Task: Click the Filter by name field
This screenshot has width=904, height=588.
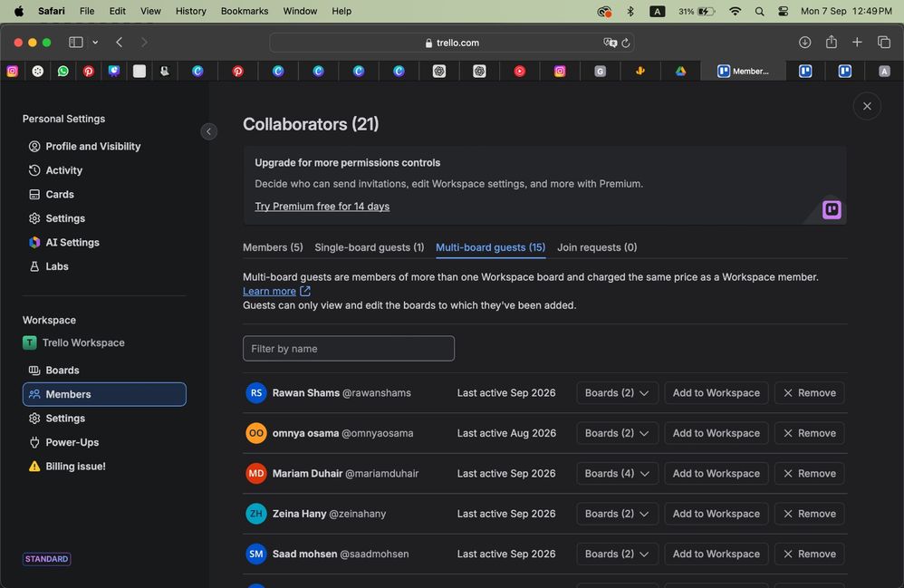Action: pyautogui.click(x=348, y=349)
